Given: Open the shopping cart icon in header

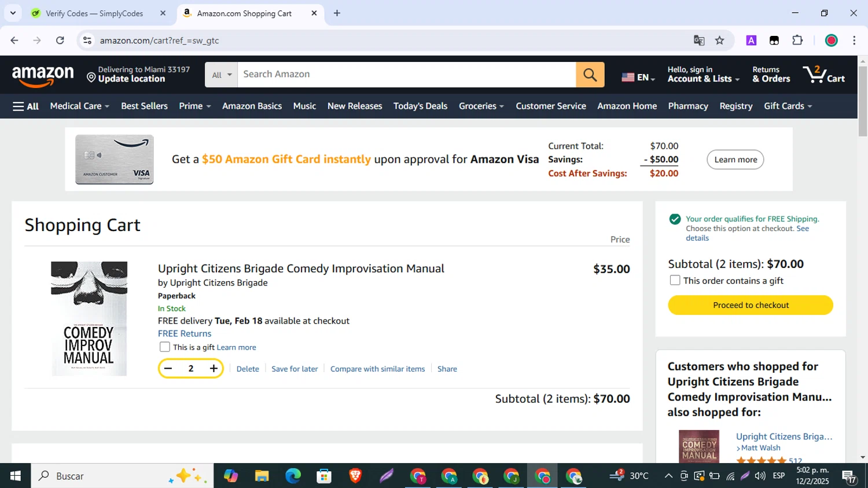Looking at the screenshot, I should pyautogui.click(x=823, y=75).
